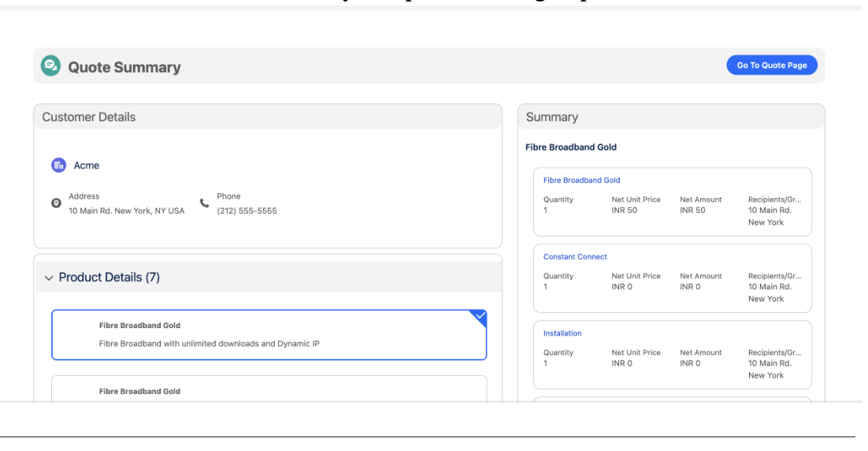Click the Acme customer name
Viewport: 868px width, 451px height.
[x=87, y=166]
